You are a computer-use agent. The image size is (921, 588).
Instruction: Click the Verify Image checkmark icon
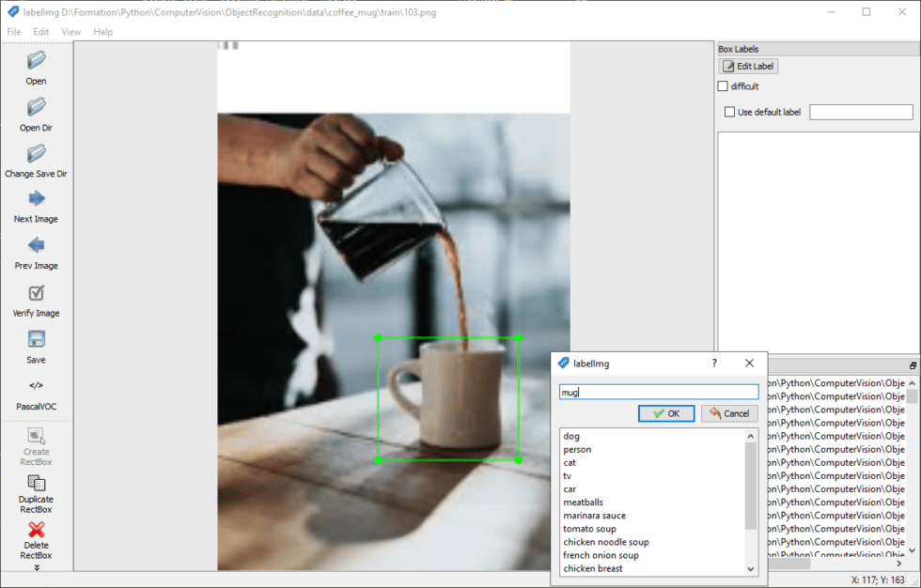(37, 293)
